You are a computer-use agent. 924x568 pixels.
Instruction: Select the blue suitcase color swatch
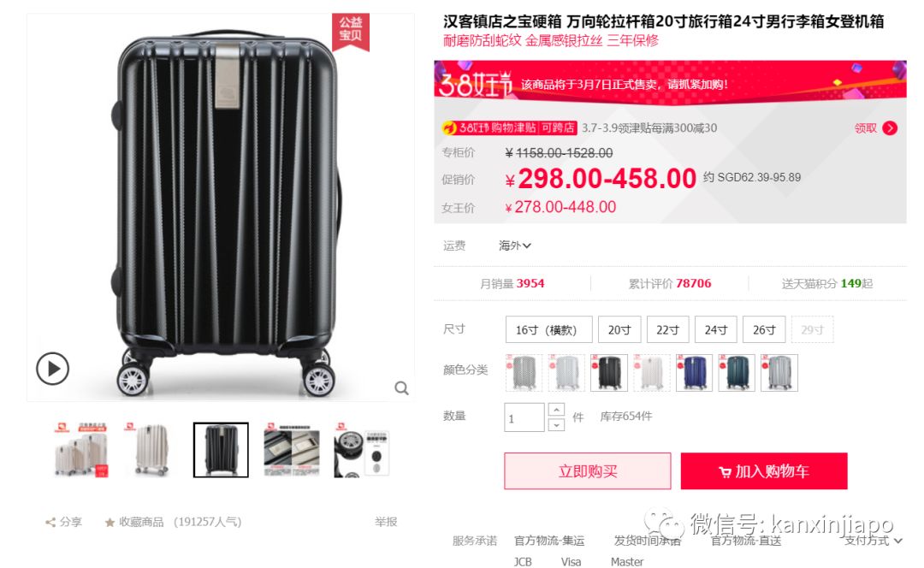point(694,373)
